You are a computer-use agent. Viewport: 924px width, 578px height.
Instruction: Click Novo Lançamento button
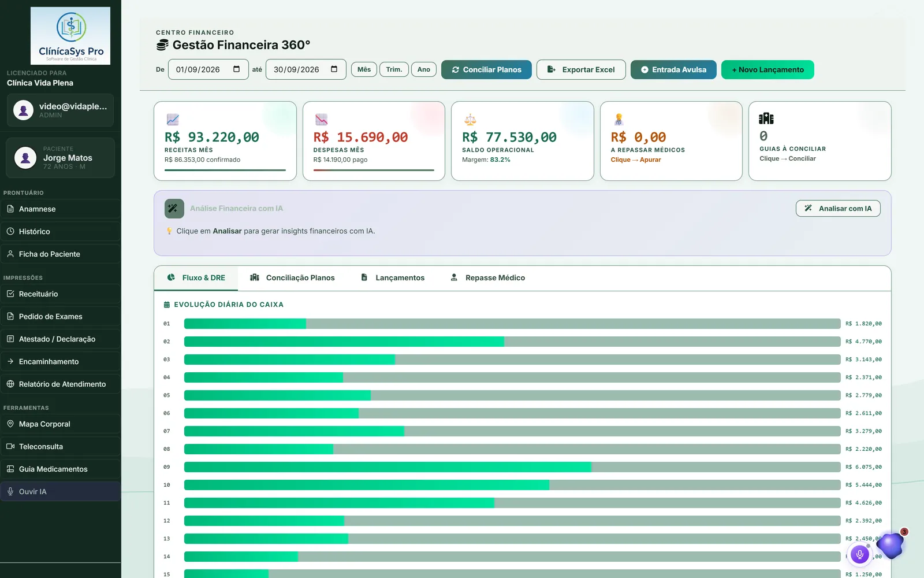click(767, 69)
